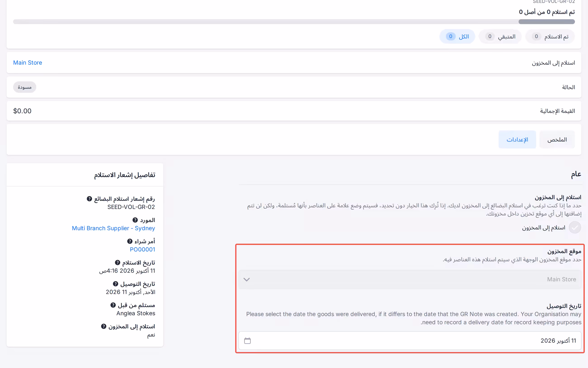Image resolution: width=588 pixels, height=368 pixels.
Task: Click help icon beside أمر شراء label
Action: pos(130,241)
